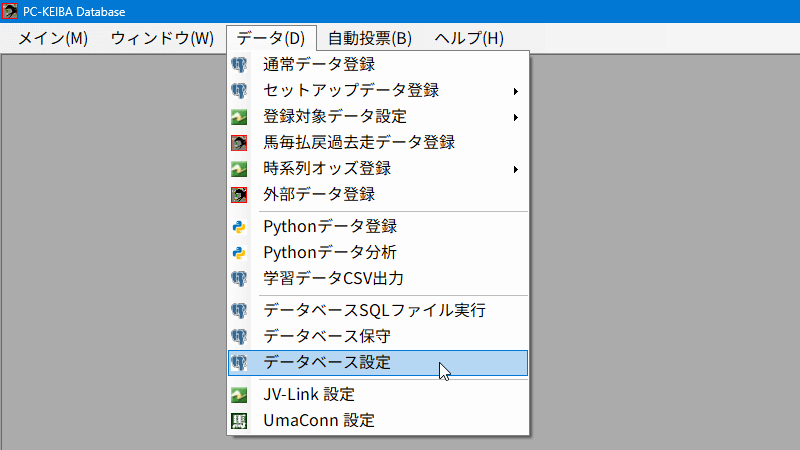Viewport: 800px width, 450px height.
Task: Open the ウィンドウ(W) menu
Action: [162, 38]
